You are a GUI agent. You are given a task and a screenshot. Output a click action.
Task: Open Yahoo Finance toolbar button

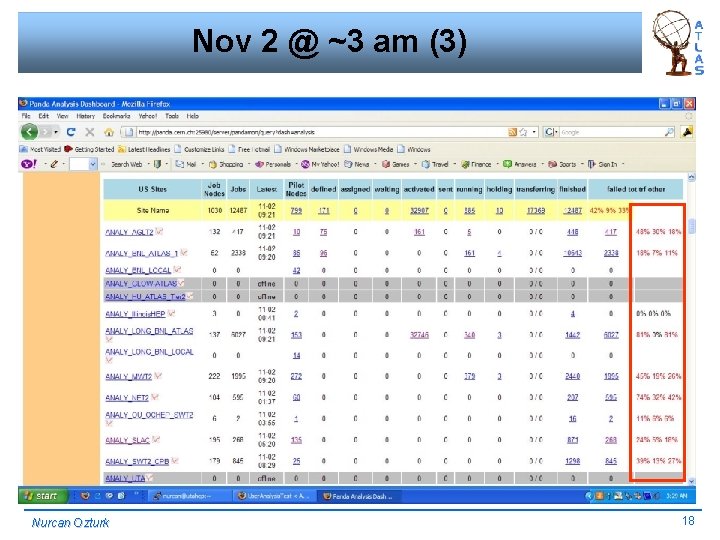[x=477, y=164]
